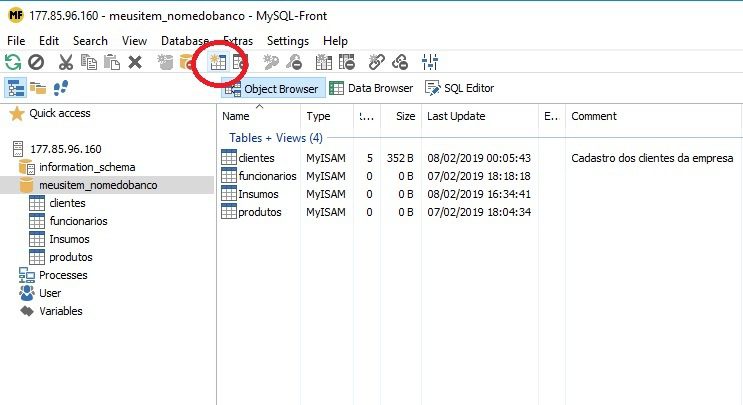743x405 pixels.
Task: Click the MySQL-Front MF app icon
Action: coord(16,15)
